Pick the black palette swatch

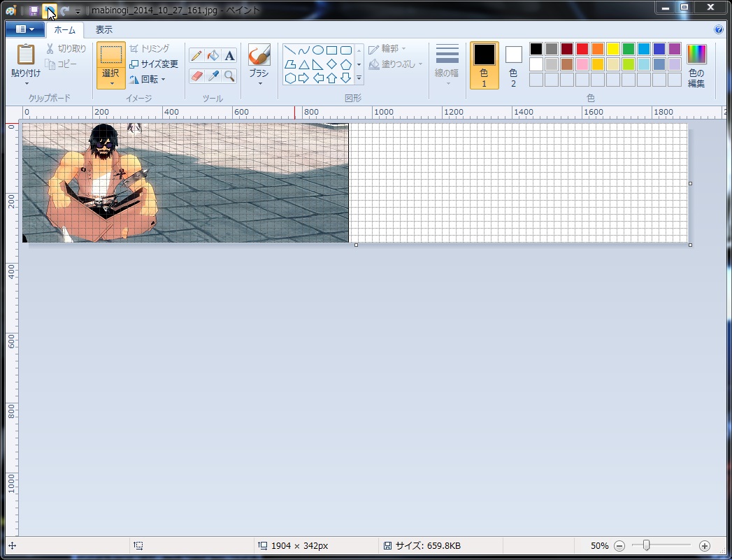(x=536, y=48)
